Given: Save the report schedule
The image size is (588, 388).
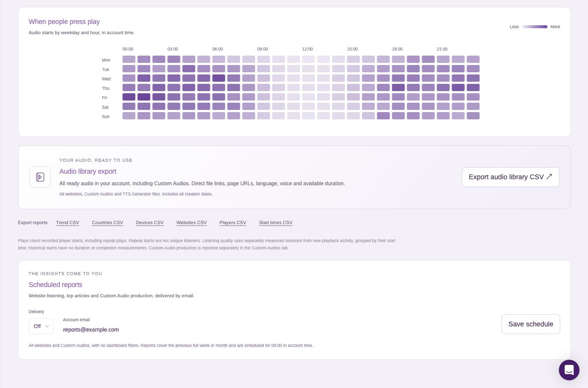Looking at the screenshot, I should pyautogui.click(x=531, y=324).
